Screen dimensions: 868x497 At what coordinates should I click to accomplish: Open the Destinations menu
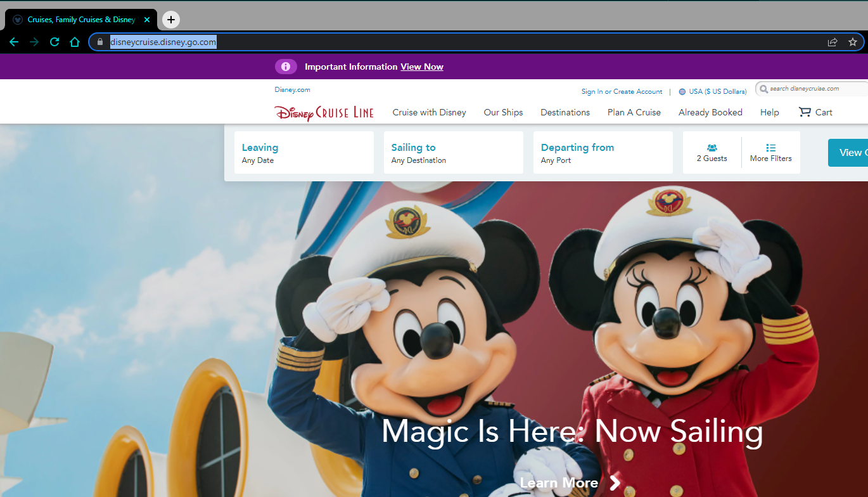pyautogui.click(x=565, y=112)
